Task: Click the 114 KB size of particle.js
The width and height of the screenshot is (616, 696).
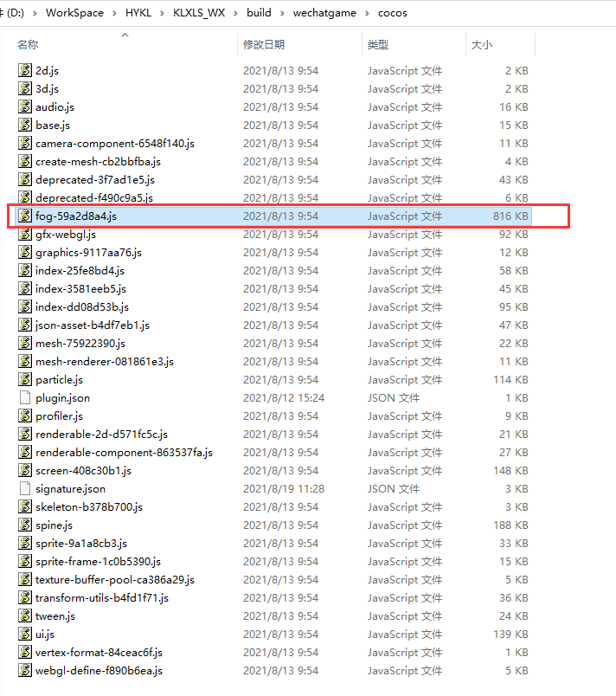Action: [510, 379]
